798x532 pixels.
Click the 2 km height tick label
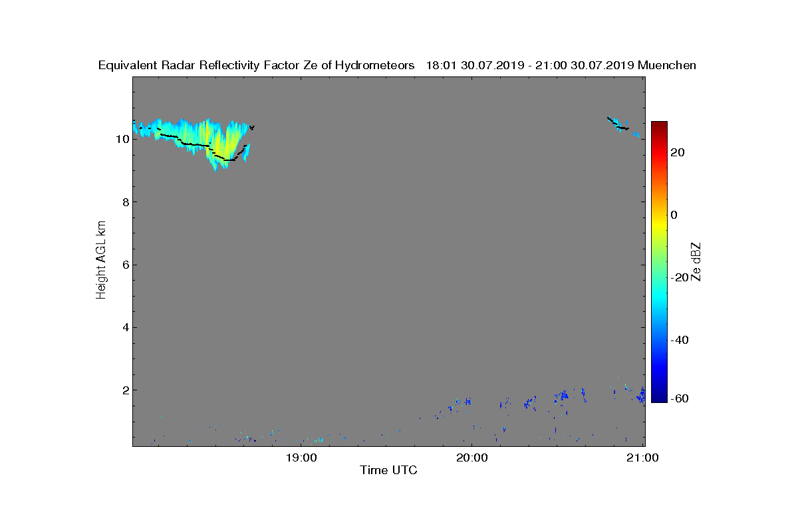[x=125, y=390]
